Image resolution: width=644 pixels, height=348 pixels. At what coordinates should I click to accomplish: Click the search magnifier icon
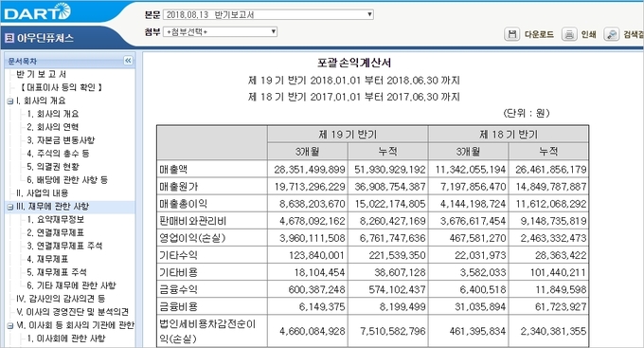611,34
